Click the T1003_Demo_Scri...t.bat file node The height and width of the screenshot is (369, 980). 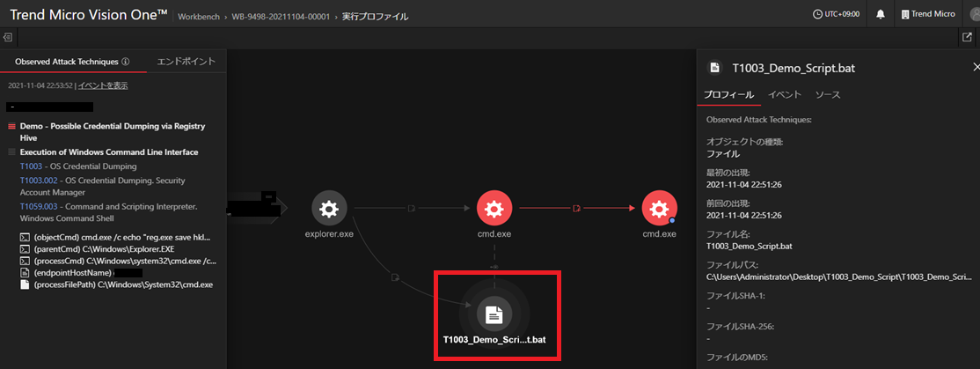pos(494,314)
